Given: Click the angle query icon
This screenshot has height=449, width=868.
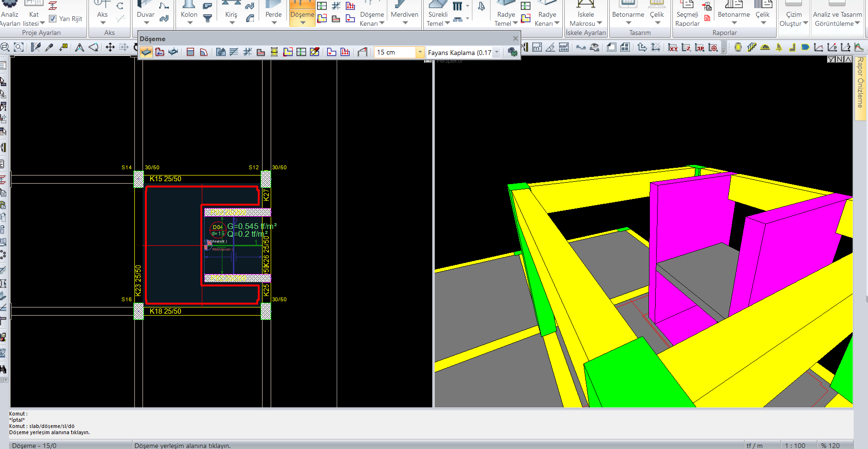Looking at the screenshot, I should point(550,47).
